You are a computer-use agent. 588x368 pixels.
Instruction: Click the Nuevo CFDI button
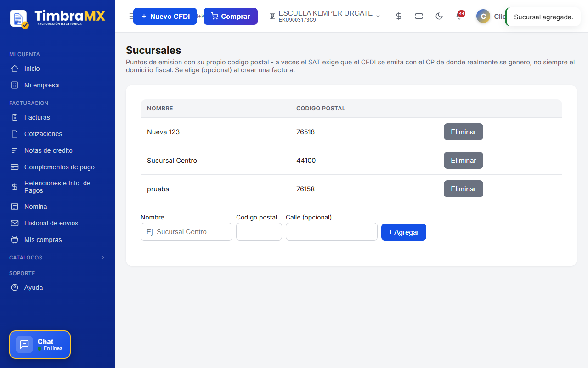pyautogui.click(x=165, y=16)
